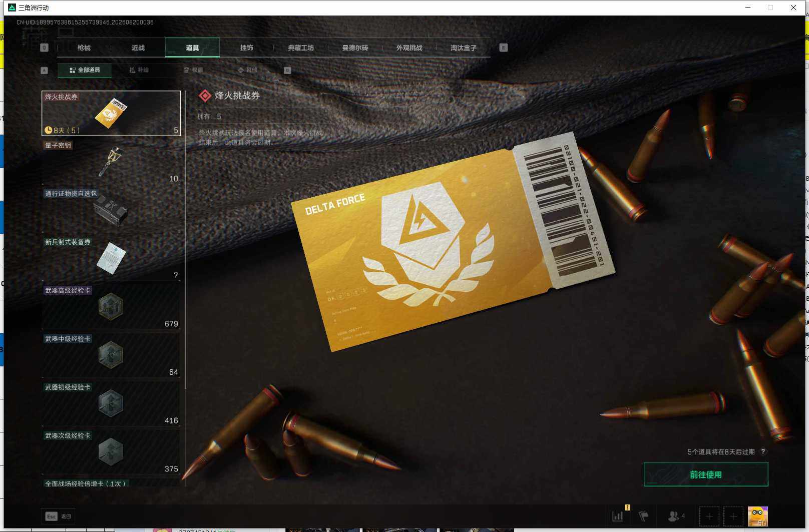The width and height of the screenshot is (809, 532).
Task: Click the left empty teammate plus slot
Action: (x=709, y=516)
